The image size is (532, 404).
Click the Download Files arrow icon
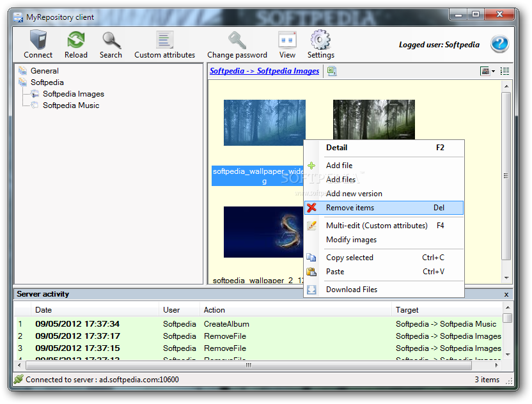(311, 290)
